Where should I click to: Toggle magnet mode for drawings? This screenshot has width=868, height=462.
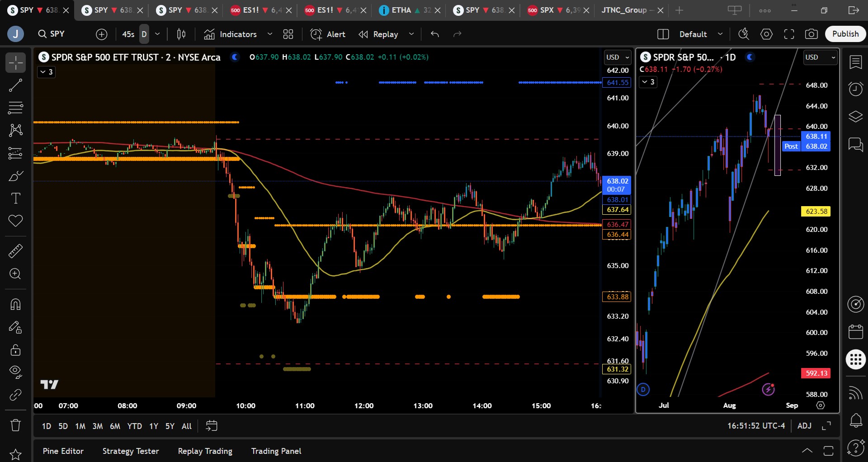click(x=15, y=304)
